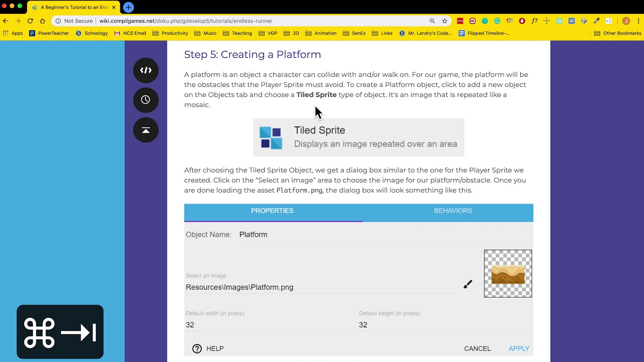The width and height of the screenshot is (644, 362).
Task: Click the HELP question mark icon
Action: (x=197, y=348)
